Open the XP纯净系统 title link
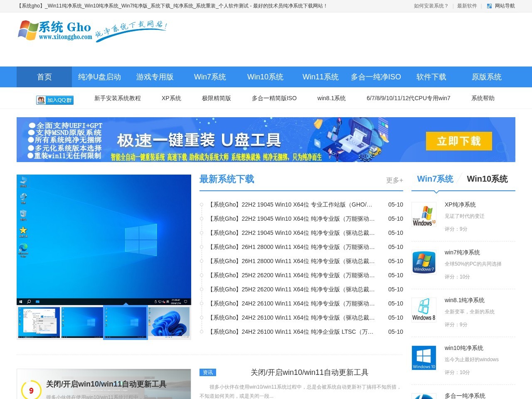Screen dimensions: 532x399 460,204
